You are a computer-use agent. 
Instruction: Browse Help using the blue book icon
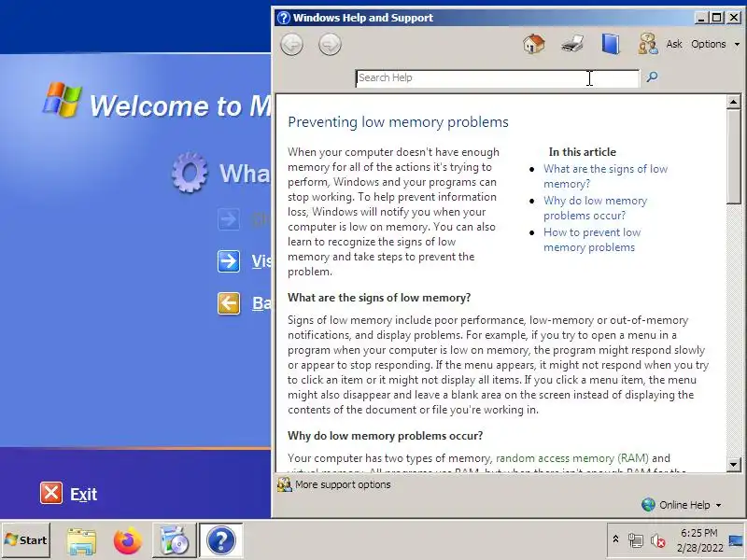[611, 44]
